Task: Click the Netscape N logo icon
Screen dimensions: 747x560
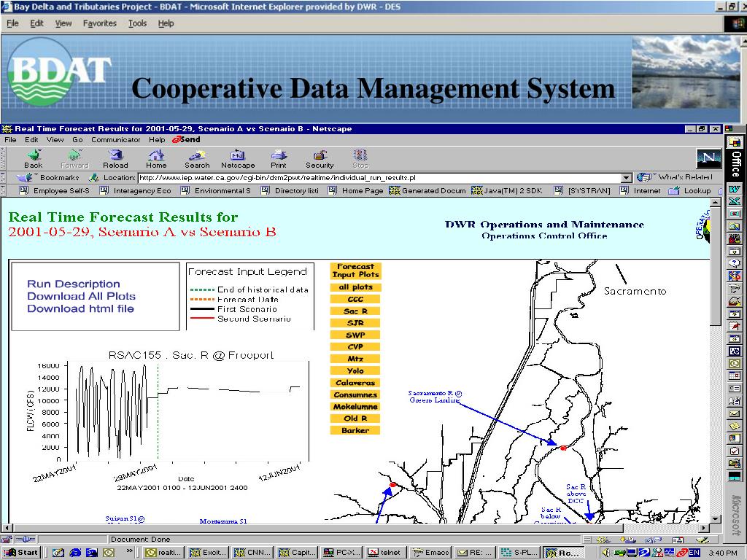Action: (709, 158)
